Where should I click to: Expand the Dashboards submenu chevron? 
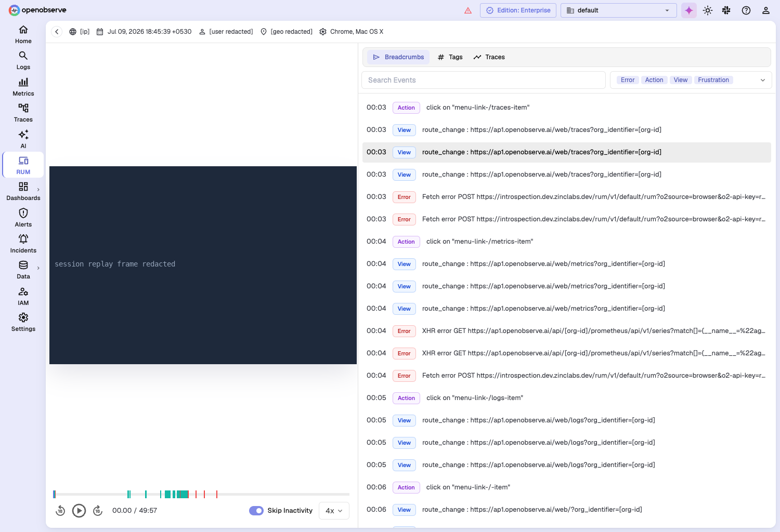coord(38,190)
